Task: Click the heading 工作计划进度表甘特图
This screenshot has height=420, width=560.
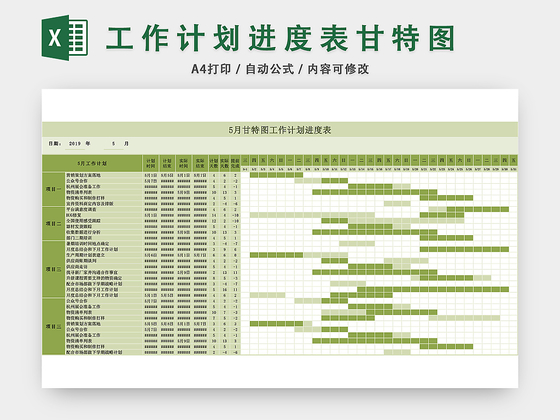Action: [280, 38]
